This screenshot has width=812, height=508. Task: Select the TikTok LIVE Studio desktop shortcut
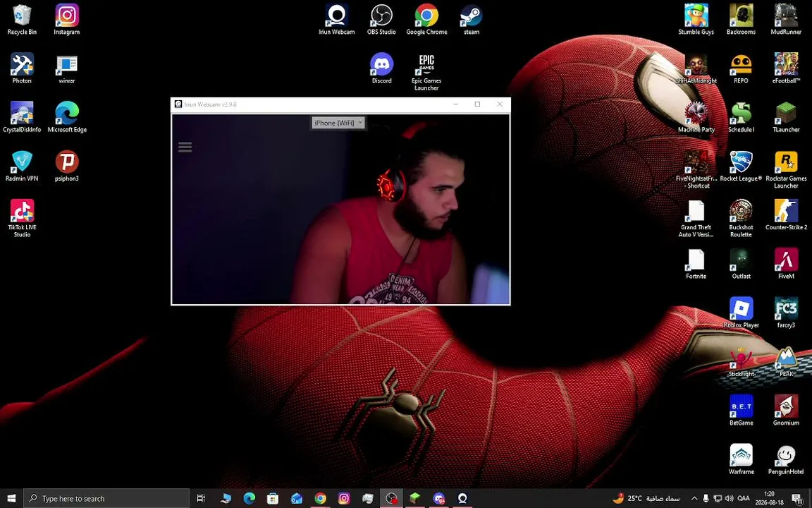click(22, 218)
